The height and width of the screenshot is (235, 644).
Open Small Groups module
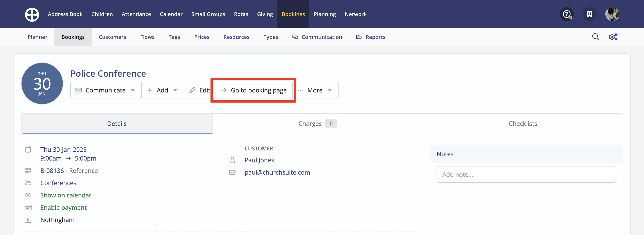[x=208, y=14]
